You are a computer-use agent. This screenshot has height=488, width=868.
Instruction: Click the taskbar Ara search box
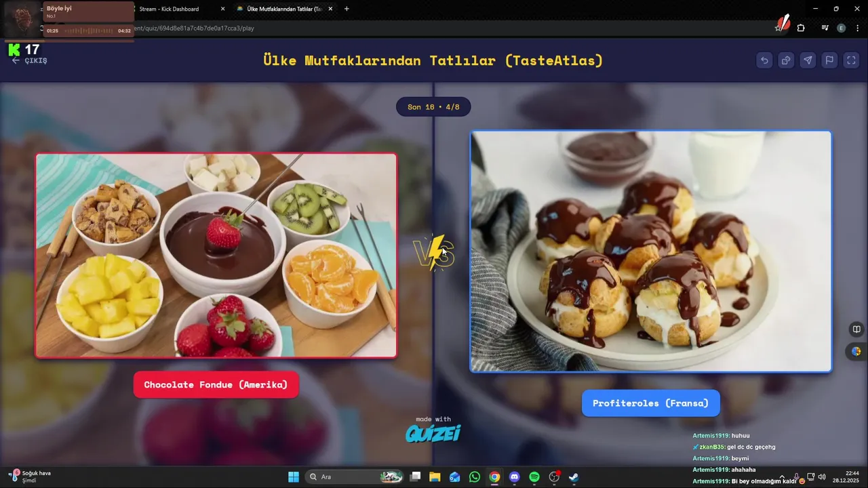(355, 477)
